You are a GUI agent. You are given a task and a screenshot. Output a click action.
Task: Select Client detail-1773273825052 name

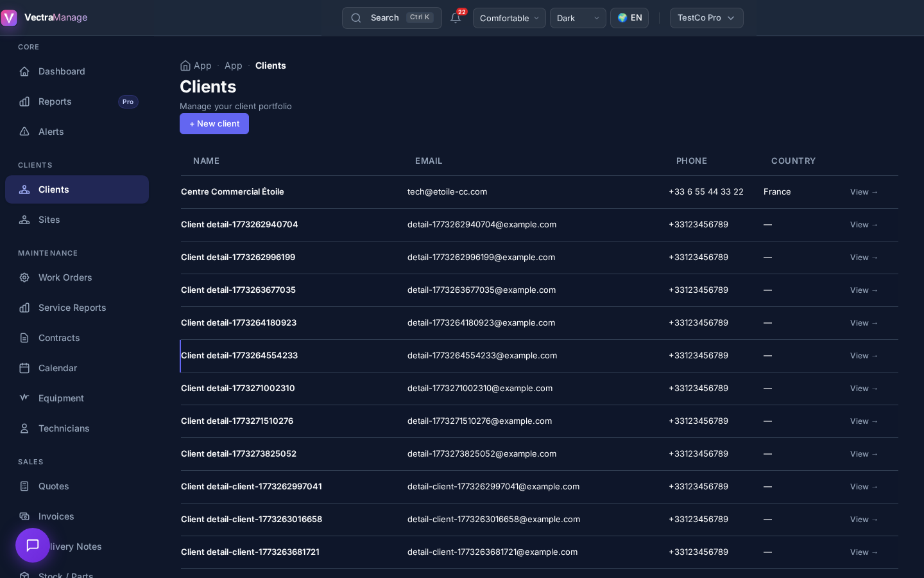point(239,453)
